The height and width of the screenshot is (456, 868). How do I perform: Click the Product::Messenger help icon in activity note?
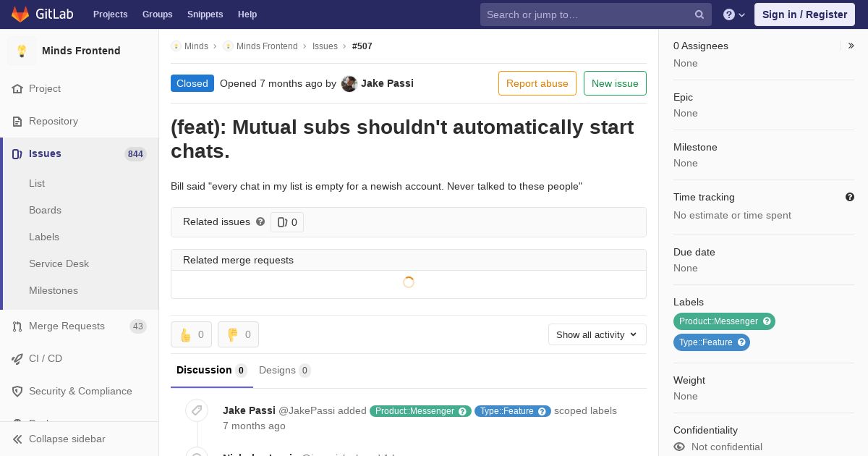463,411
